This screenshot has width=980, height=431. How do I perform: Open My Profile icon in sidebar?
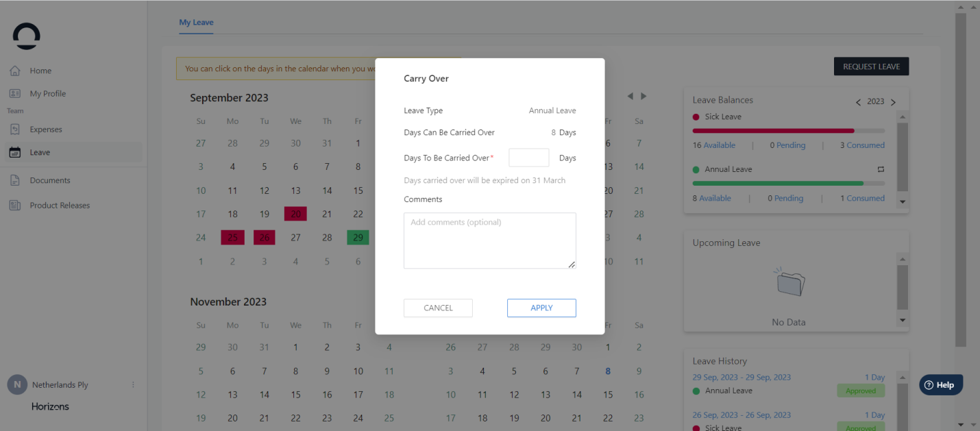click(15, 94)
